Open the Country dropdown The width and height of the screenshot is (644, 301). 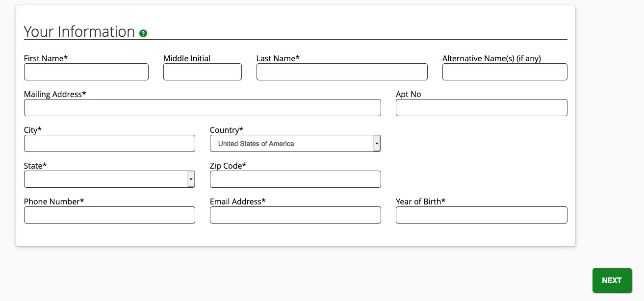tap(295, 144)
